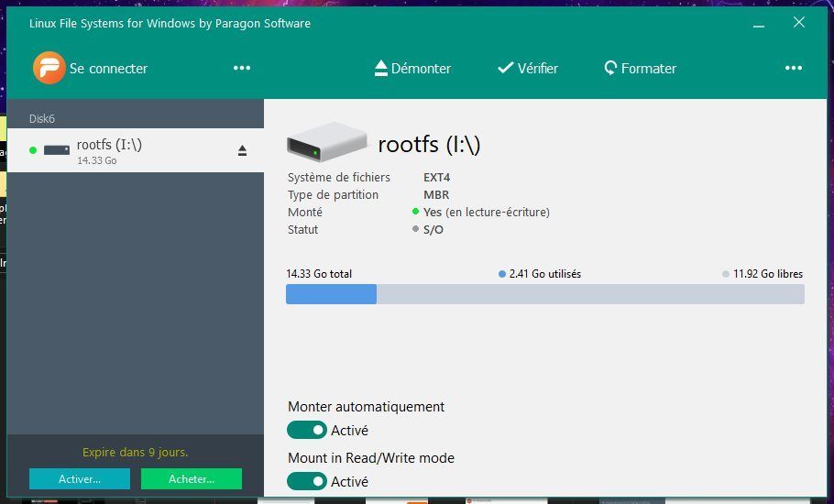Click the Acheter... button
Image resolution: width=834 pixels, height=504 pixels.
coord(192,479)
